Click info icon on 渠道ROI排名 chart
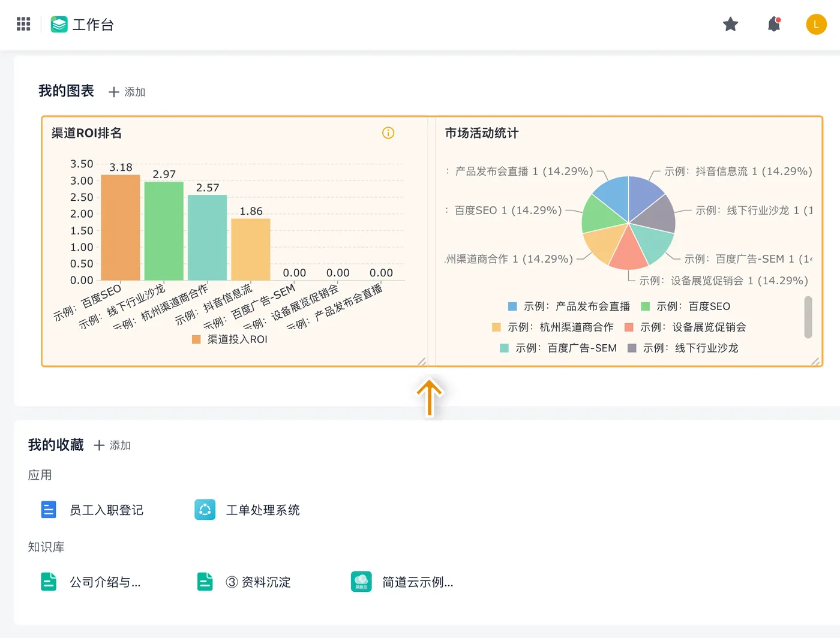 coord(388,133)
